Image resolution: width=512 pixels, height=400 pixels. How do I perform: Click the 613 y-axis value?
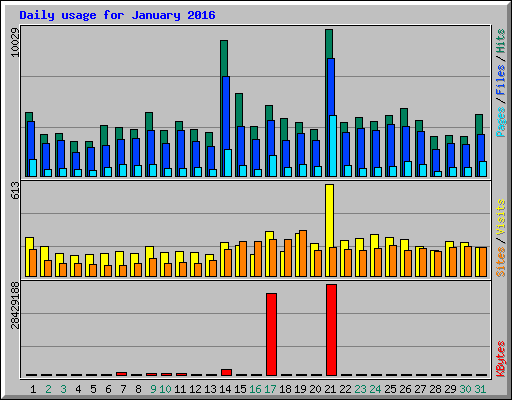click(15, 191)
